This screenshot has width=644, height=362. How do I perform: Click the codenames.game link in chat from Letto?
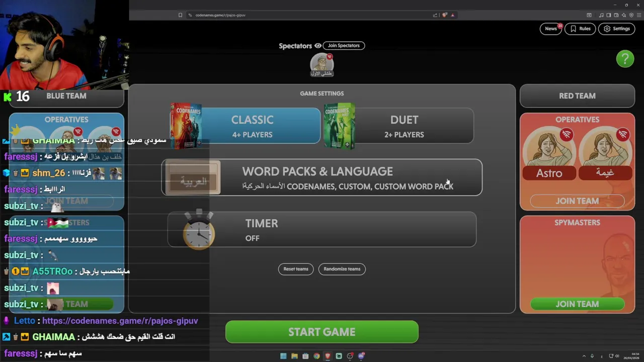[x=120, y=321]
